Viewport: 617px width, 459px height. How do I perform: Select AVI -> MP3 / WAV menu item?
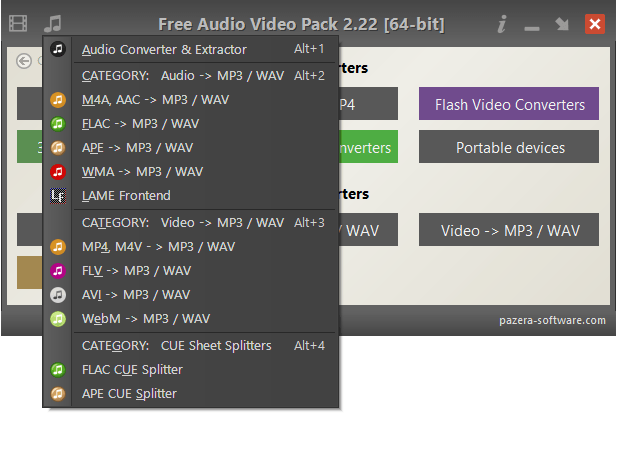click(190, 295)
